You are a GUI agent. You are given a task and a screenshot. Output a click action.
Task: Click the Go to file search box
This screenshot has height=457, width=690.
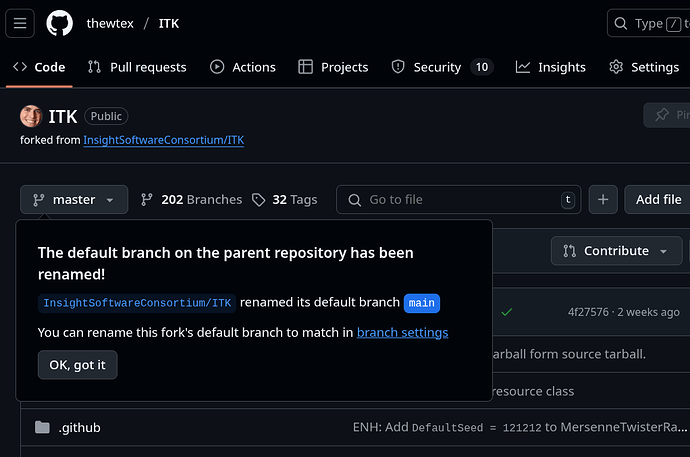459,200
